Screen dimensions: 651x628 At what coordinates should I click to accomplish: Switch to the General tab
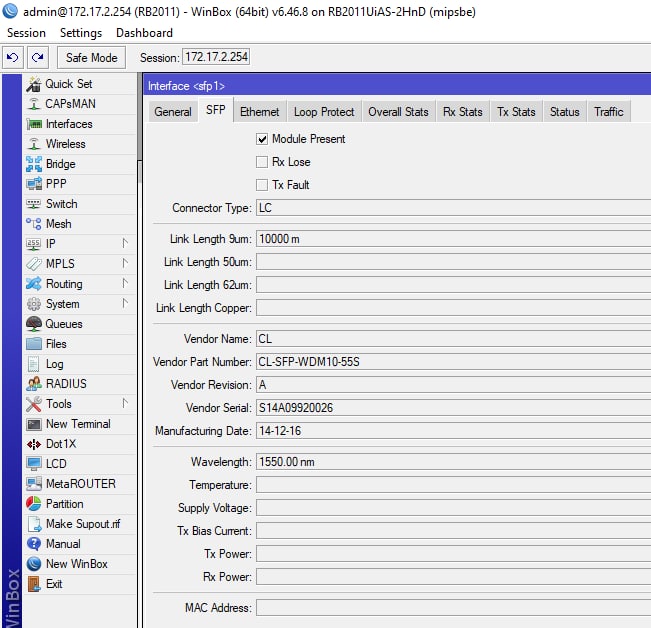(x=173, y=112)
